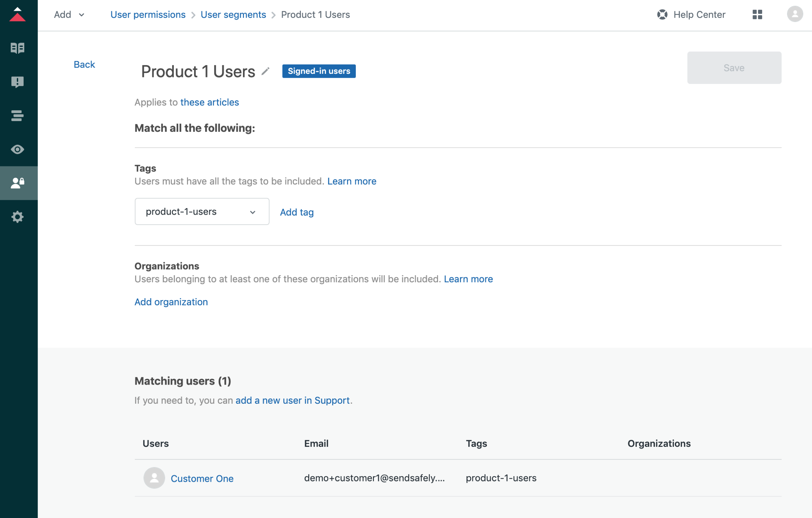Open the Settings gear icon
Viewport: 812px width, 518px height.
click(17, 217)
